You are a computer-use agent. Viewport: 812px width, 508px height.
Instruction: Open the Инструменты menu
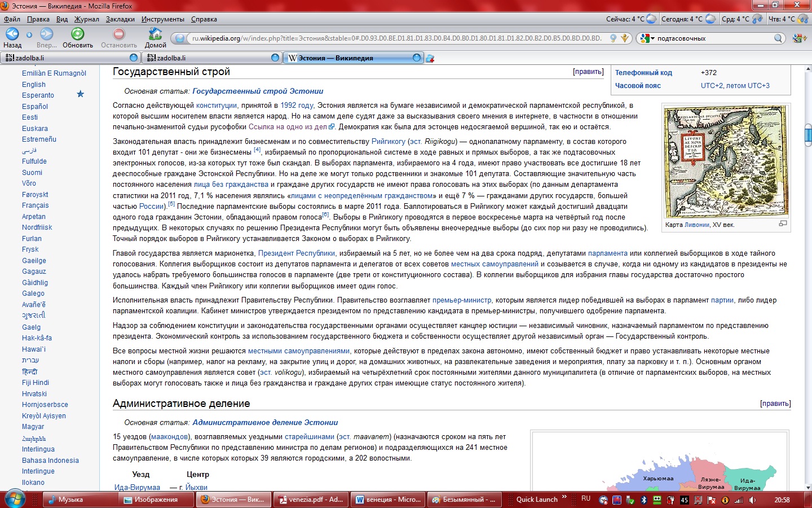coord(162,19)
